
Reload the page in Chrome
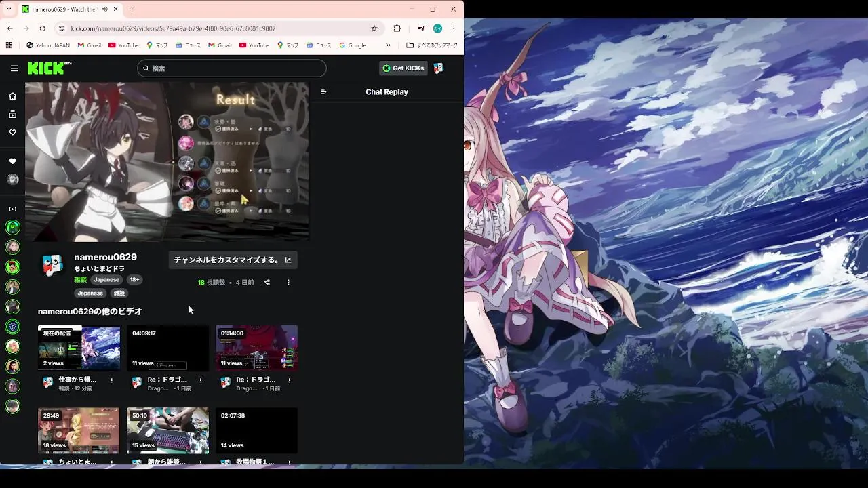[x=42, y=28]
